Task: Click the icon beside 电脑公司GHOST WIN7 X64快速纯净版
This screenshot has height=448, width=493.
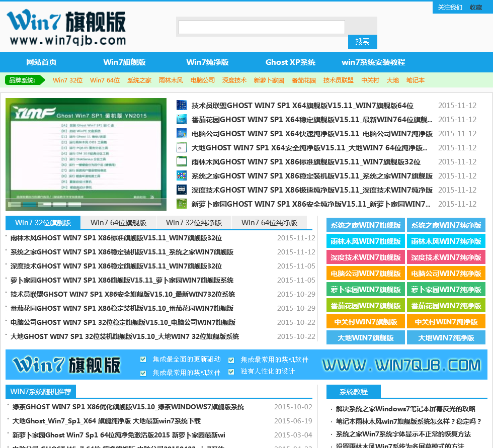Action: click(x=182, y=134)
